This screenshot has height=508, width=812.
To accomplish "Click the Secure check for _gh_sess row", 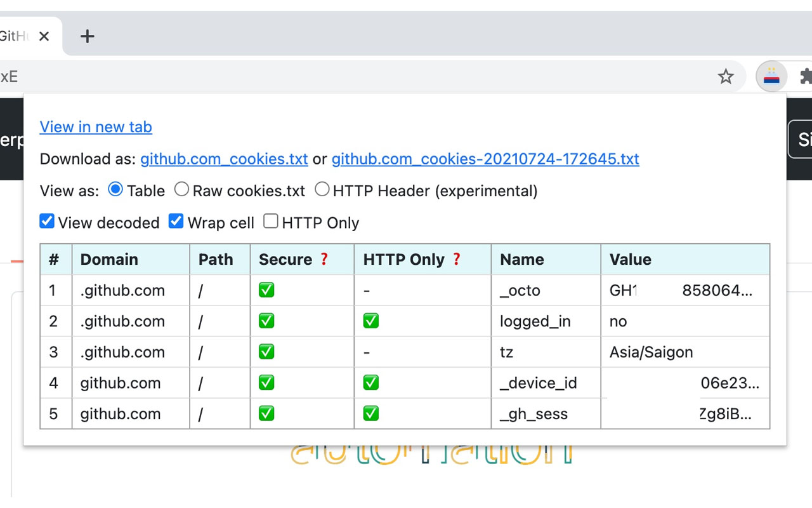I will [266, 414].
